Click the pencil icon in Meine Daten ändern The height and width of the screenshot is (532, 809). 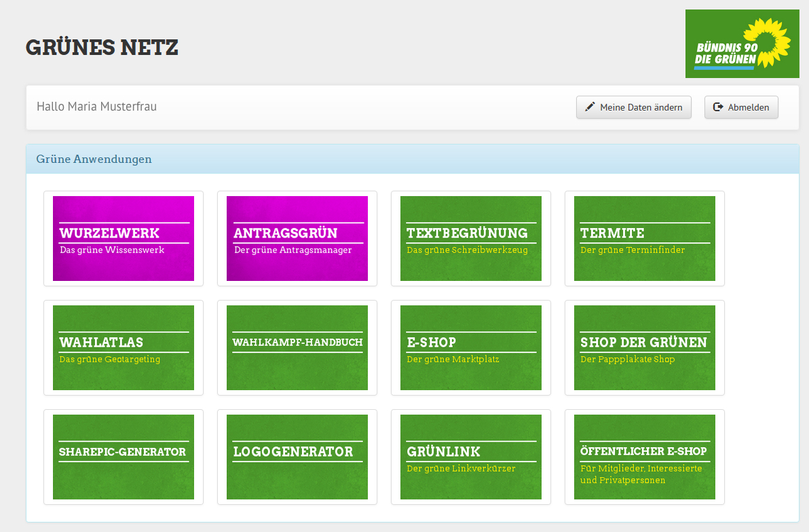[590, 107]
